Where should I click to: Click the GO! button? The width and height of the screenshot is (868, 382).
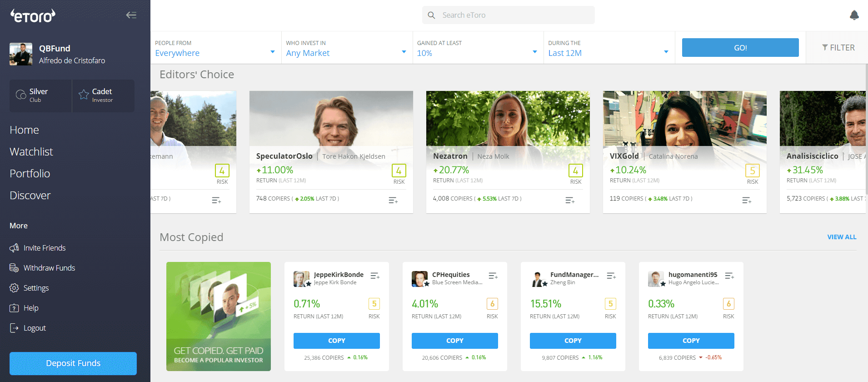point(740,48)
